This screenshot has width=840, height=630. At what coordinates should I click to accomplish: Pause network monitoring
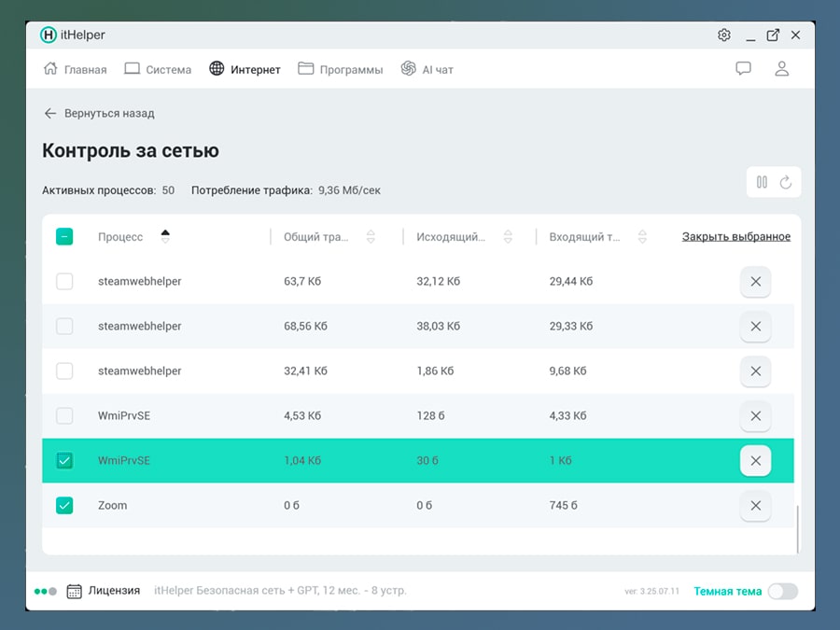click(762, 182)
